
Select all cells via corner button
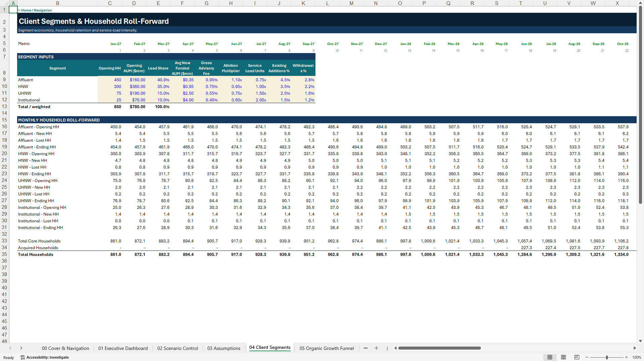pyautogui.click(x=4, y=3)
